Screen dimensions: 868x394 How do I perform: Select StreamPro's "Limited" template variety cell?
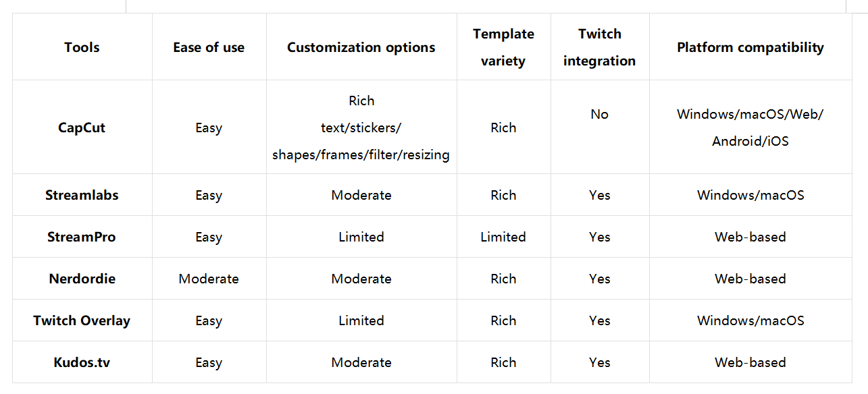point(503,237)
